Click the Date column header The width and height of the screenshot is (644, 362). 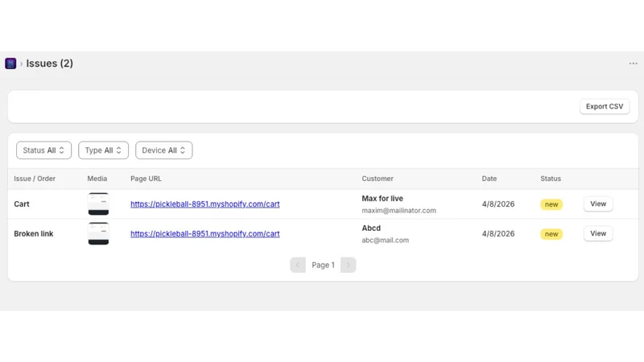[x=489, y=179]
